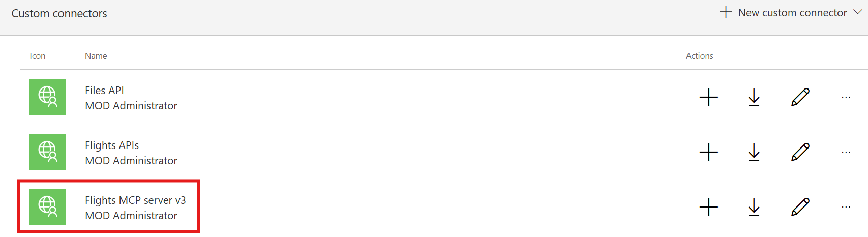This screenshot has width=868, height=237.
Task: Open the Flights APIs connector name
Action: point(112,145)
